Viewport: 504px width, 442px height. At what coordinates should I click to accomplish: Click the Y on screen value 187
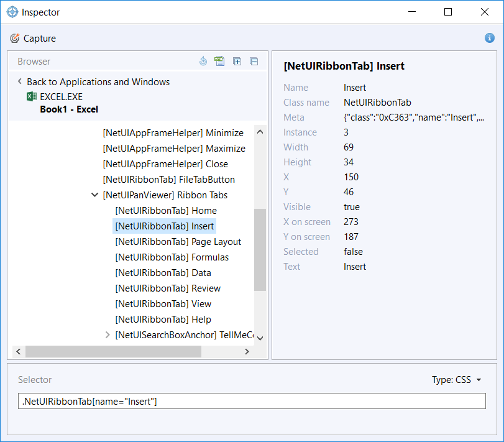[351, 237]
